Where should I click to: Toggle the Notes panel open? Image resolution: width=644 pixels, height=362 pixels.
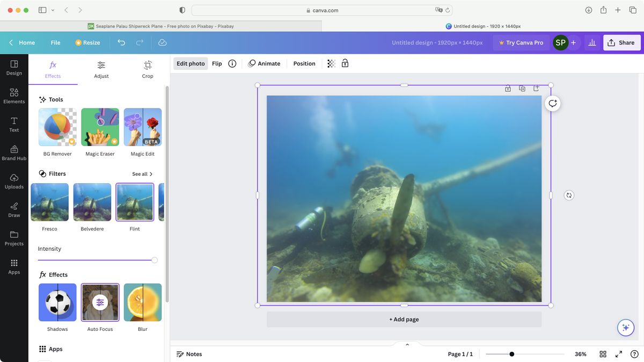click(x=190, y=354)
